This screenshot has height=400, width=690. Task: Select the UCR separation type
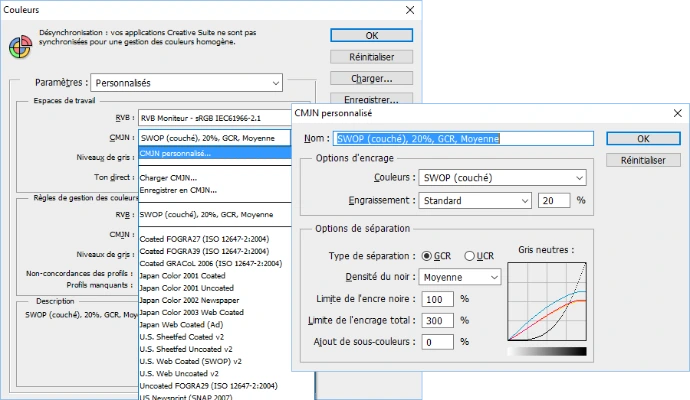coord(471,256)
